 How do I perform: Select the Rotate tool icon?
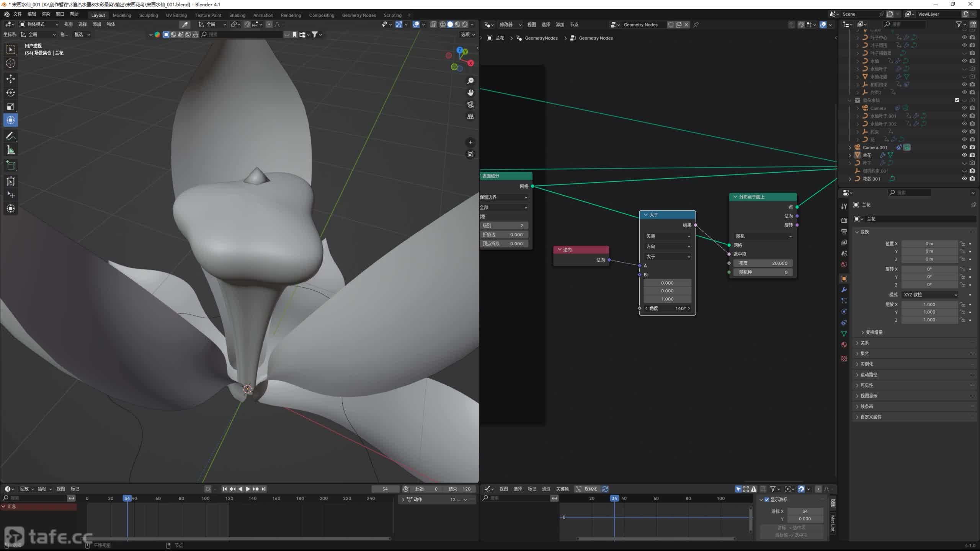pos(11,93)
